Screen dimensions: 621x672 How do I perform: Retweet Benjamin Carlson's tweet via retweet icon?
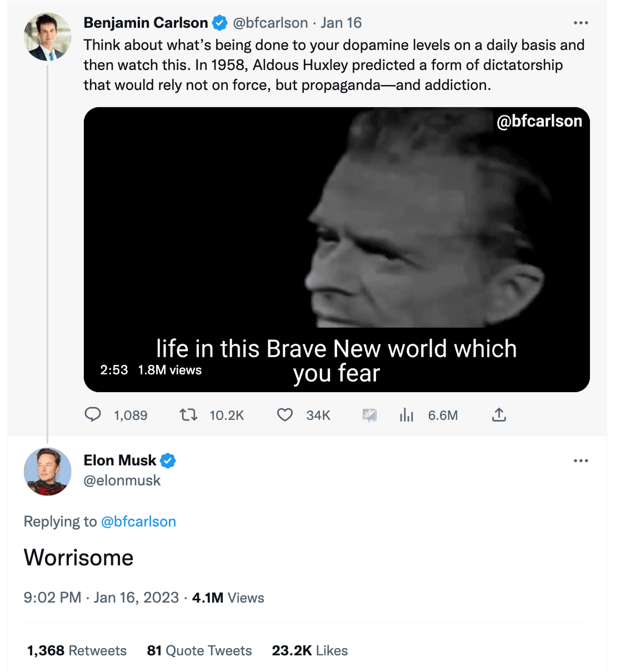(x=189, y=414)
